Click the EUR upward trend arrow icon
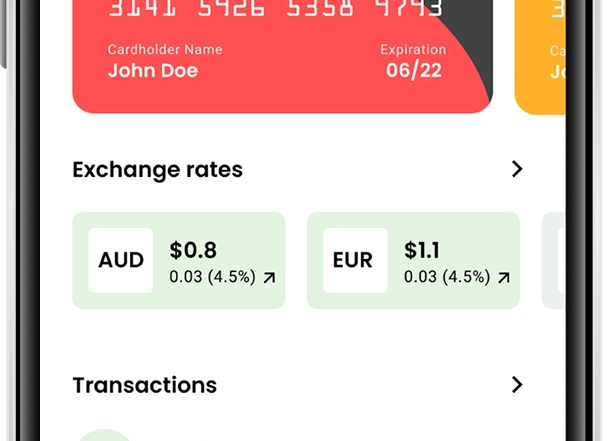 [504, 278]
